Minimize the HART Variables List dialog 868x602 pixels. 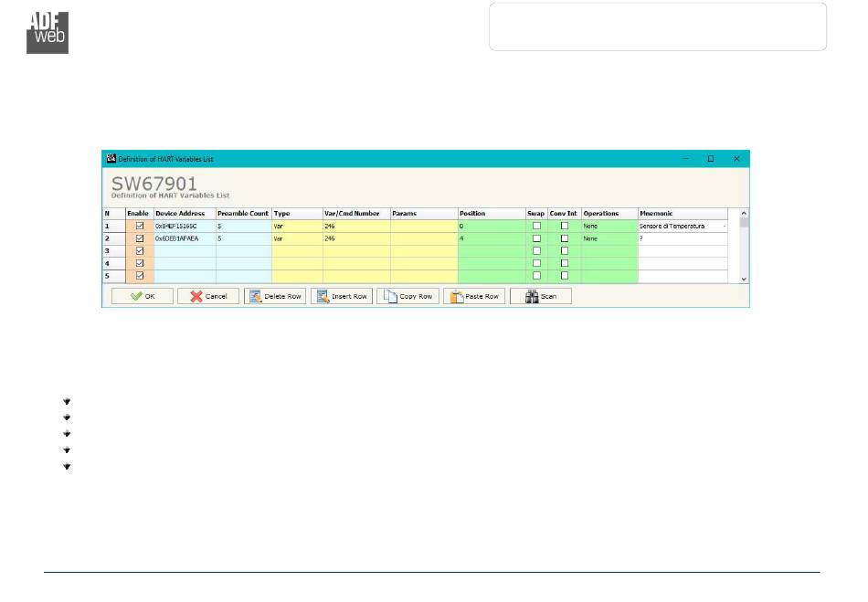tap(685, 159)
